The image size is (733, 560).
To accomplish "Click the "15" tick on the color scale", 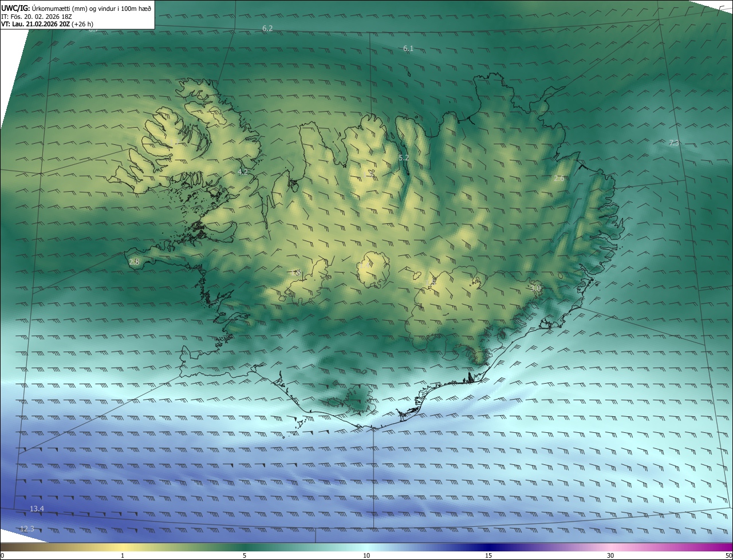I will coord(488,555).
